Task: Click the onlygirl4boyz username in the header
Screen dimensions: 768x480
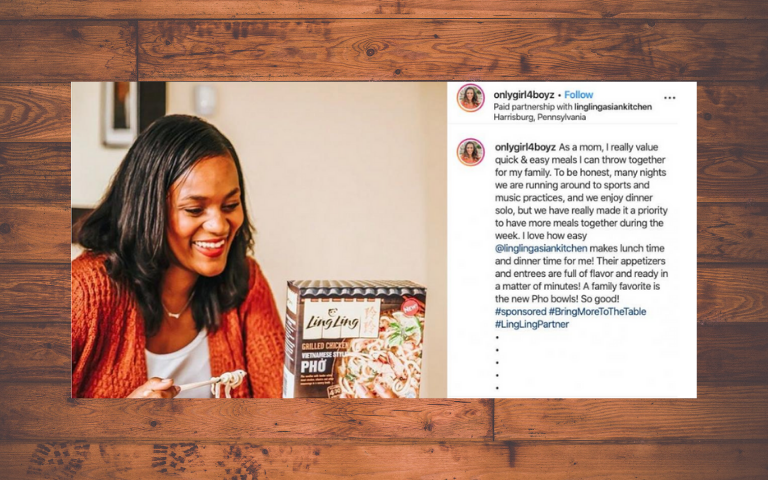Action: point(524,95)
